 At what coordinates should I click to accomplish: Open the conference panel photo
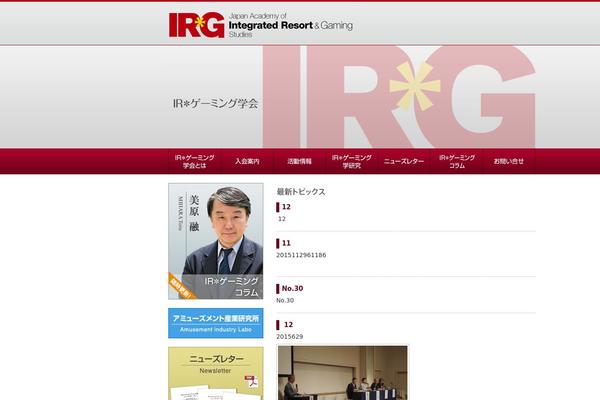pos(343,373)
